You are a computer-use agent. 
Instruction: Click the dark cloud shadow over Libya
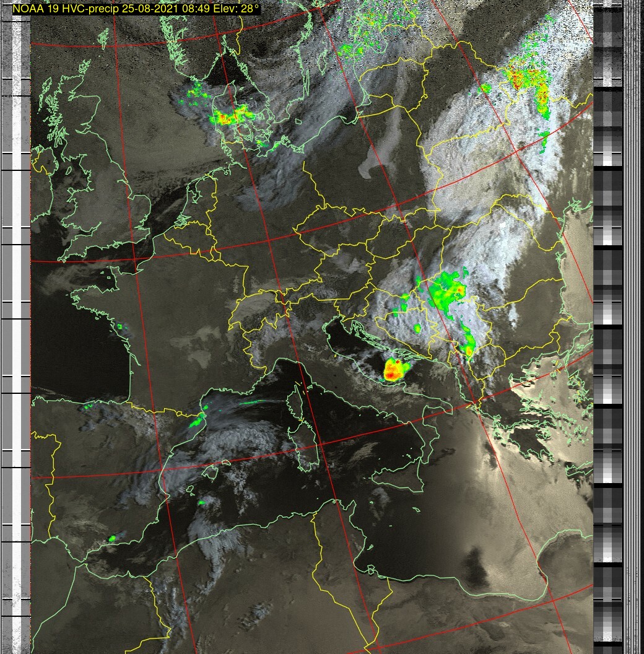click(474, 562)
